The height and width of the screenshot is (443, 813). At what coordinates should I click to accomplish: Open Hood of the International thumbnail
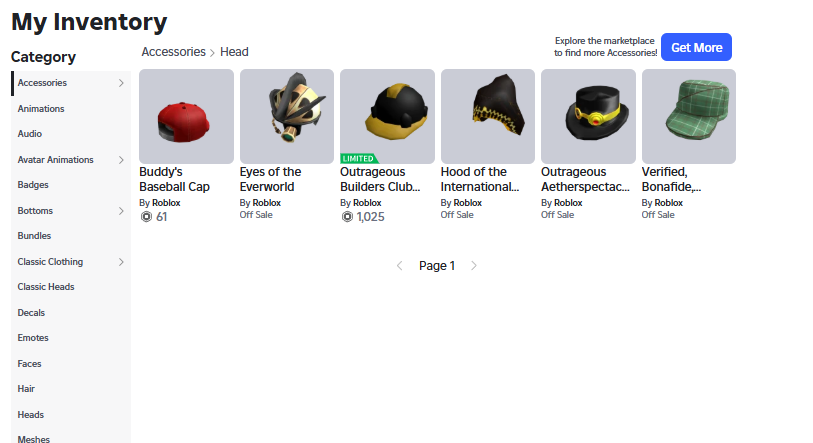(x=488, y=116)
